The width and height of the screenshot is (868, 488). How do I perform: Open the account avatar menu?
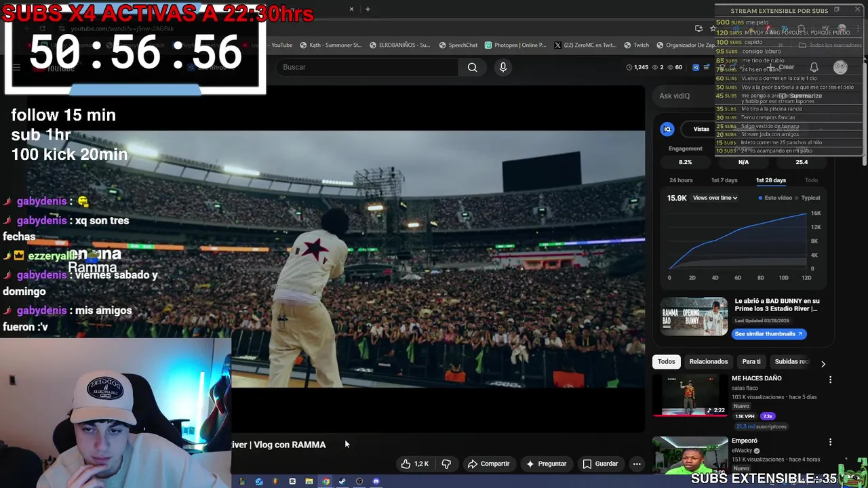(x=840, y=67)
